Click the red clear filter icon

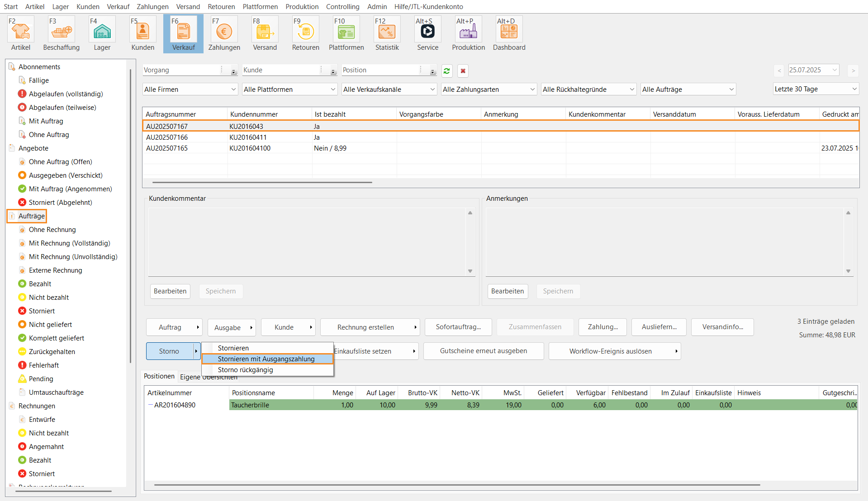click(x=463, y=71)
